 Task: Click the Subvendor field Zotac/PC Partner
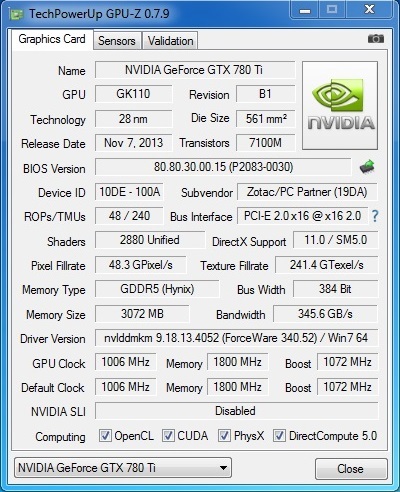tap(307, 192)
